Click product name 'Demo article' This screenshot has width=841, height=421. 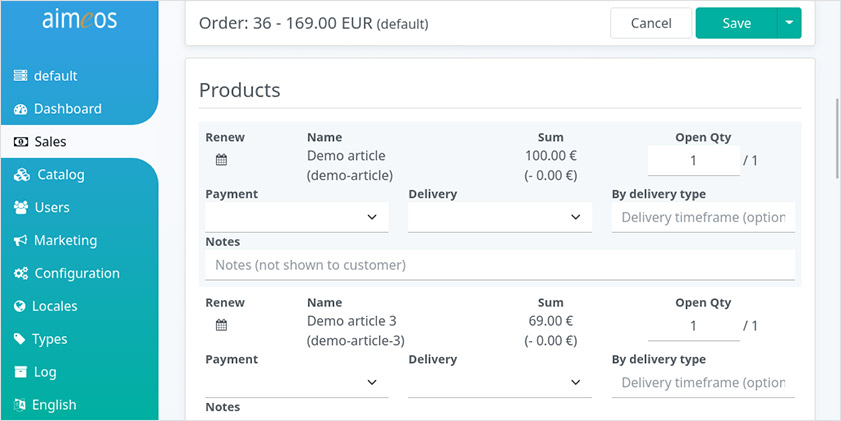[346, 156]
